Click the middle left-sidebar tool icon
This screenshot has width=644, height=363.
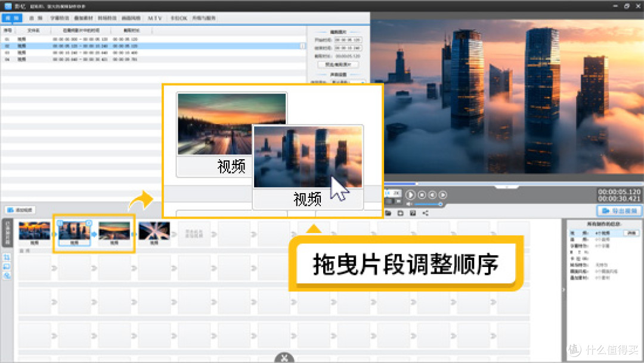pyautogui.click(x=7, y=266)
